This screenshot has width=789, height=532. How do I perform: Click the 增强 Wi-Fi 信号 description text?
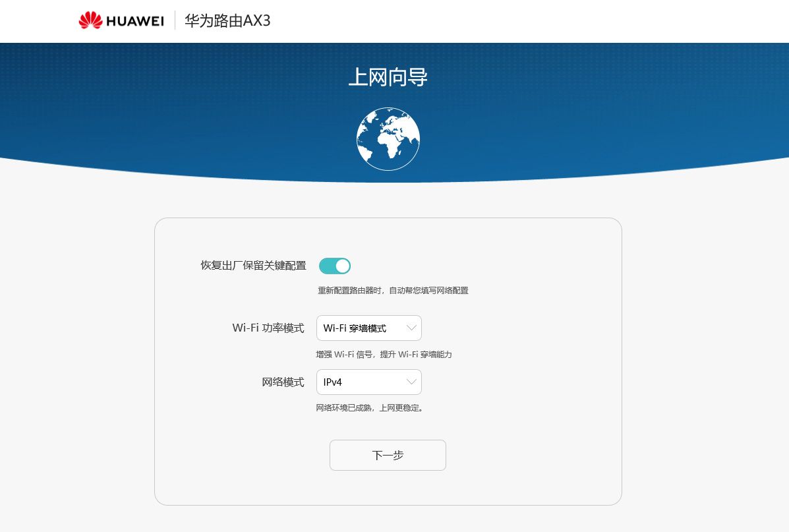pos(384,355)
